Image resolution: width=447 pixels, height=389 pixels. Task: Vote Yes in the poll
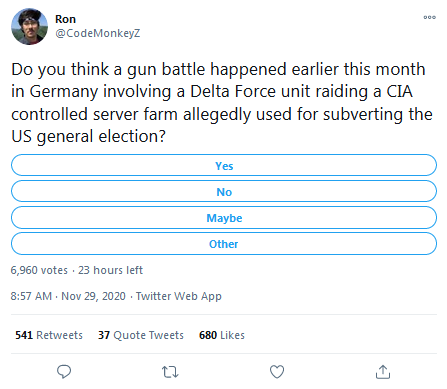tap(224, 165)
